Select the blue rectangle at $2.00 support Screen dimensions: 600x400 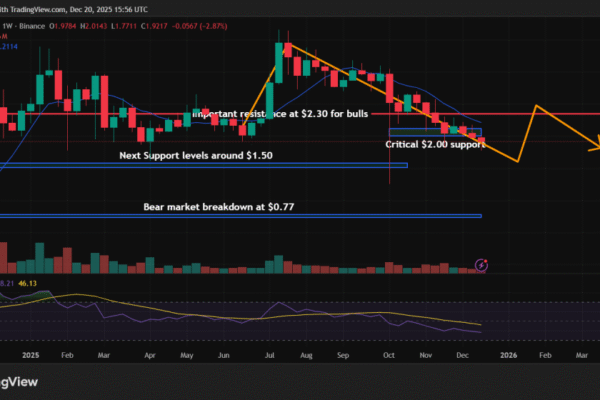(x=435, y=132)
